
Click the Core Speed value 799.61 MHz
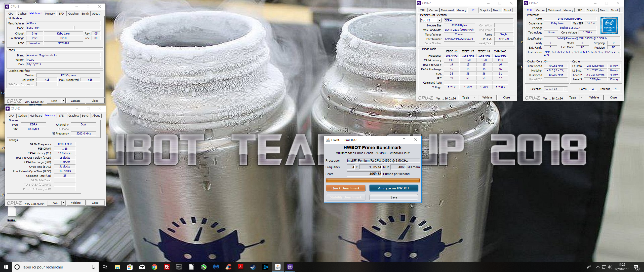(555, 66)
